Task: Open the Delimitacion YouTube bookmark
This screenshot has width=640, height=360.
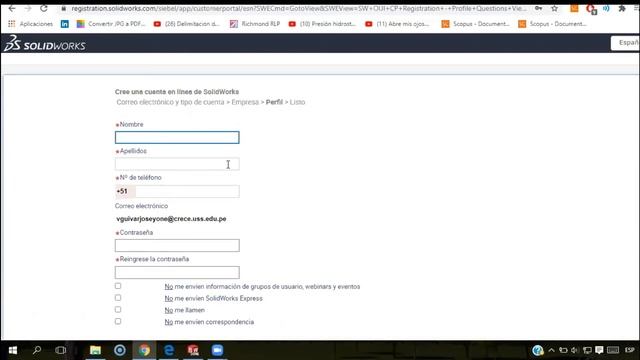Action: pos(187,24)
